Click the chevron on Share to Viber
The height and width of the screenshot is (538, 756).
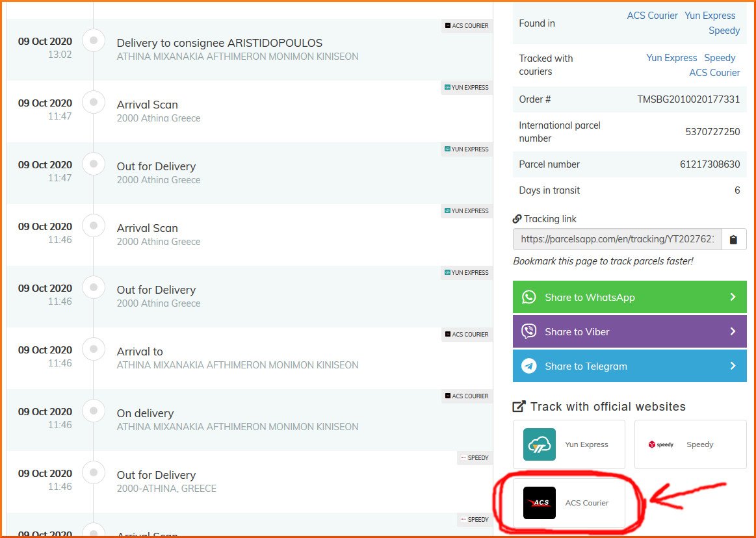(733, 331)
